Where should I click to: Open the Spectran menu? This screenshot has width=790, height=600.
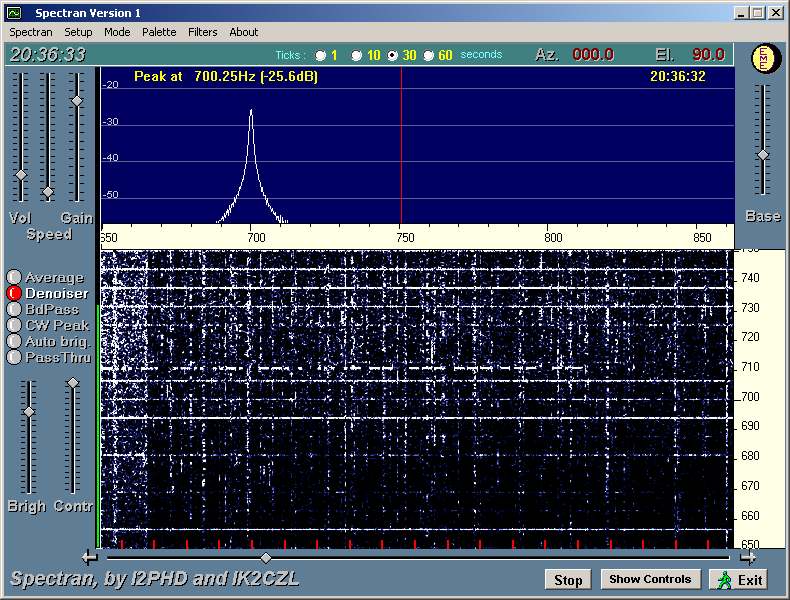click(x=31, y=32)
